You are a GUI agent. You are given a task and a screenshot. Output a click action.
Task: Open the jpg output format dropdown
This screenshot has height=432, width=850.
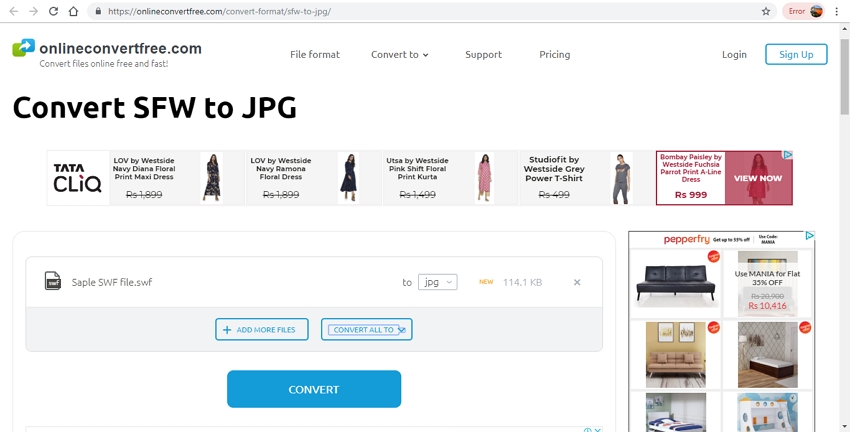point(437,282)
